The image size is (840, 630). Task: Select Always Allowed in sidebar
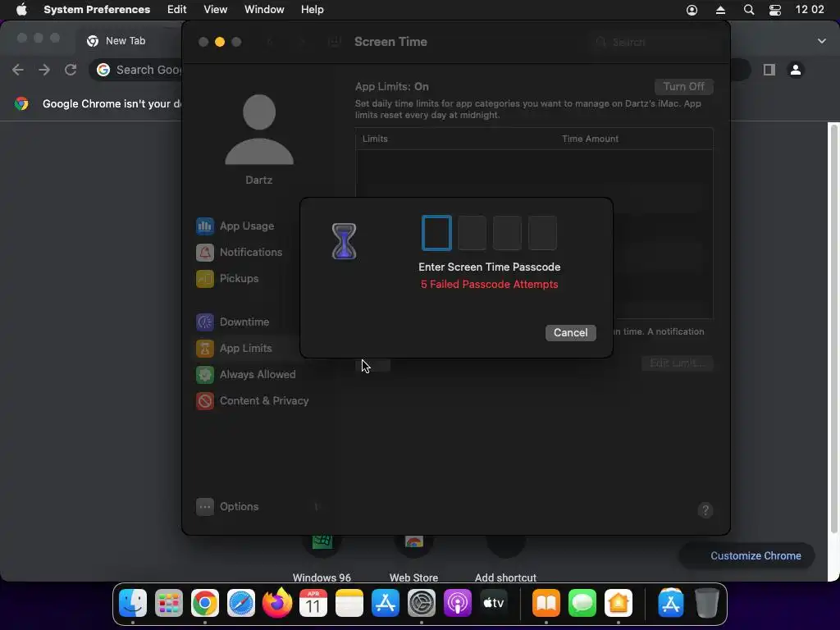tap(246, 374)
